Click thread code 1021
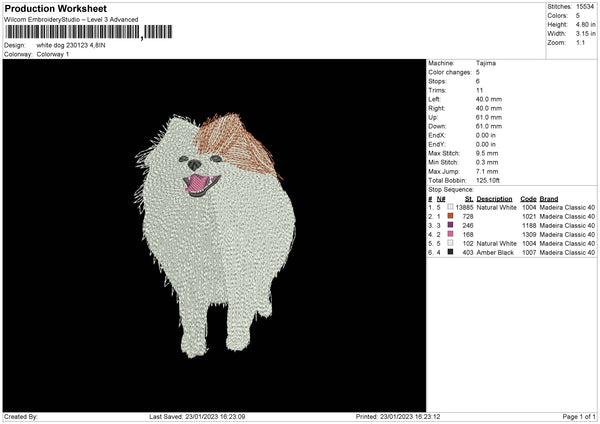Screen dimensions: 600x424 [529, 217]
